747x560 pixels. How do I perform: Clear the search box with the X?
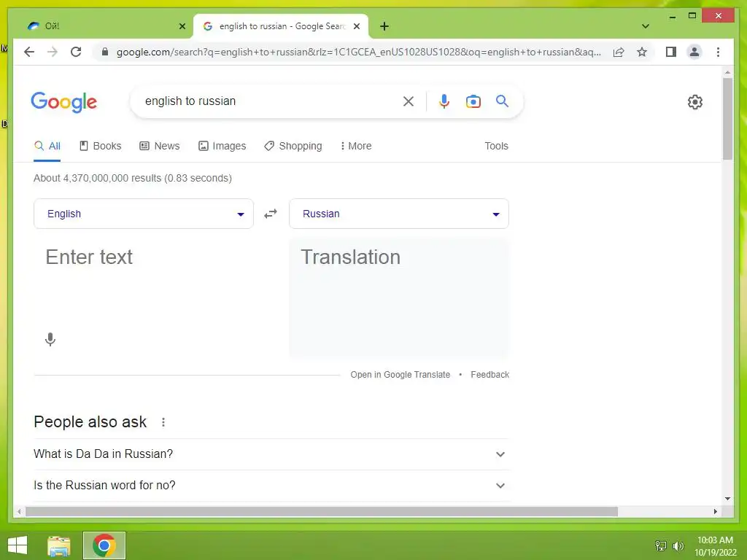409,101
